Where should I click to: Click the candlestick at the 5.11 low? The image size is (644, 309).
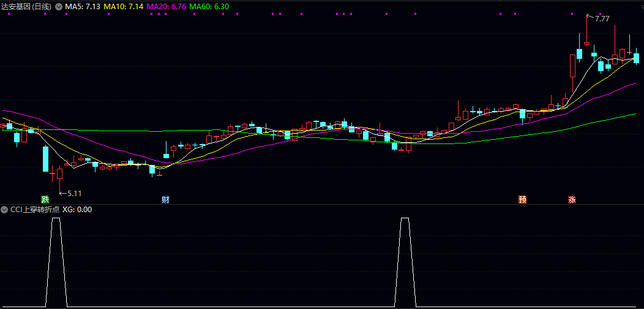pyautogui.click(x=59, y=174)
